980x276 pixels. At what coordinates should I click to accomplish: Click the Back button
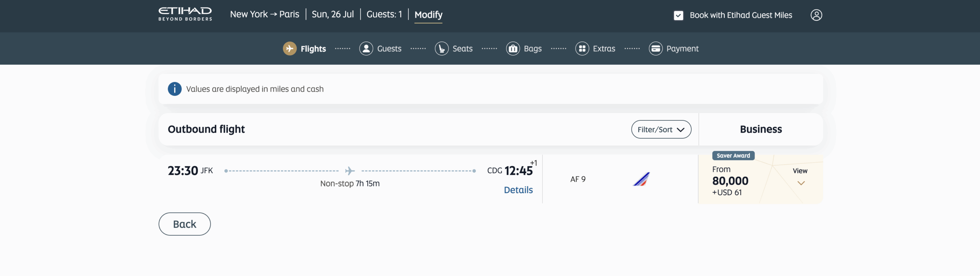pyautogui.click(x=185, y=224)
